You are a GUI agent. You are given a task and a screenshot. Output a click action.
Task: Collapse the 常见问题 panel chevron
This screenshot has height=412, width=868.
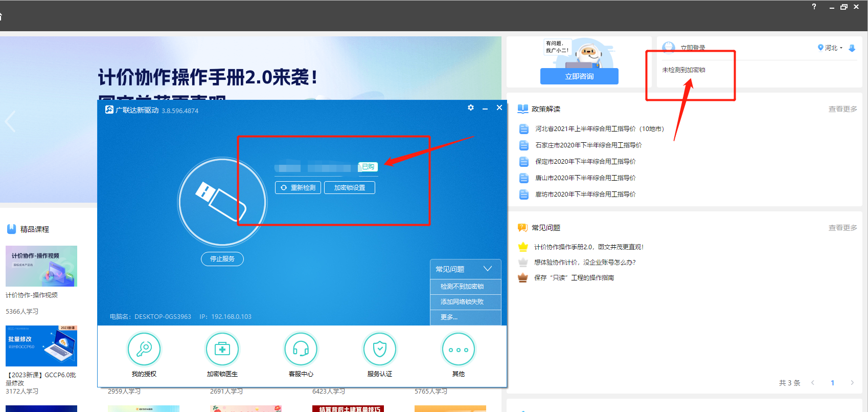(x=488, y=269)
